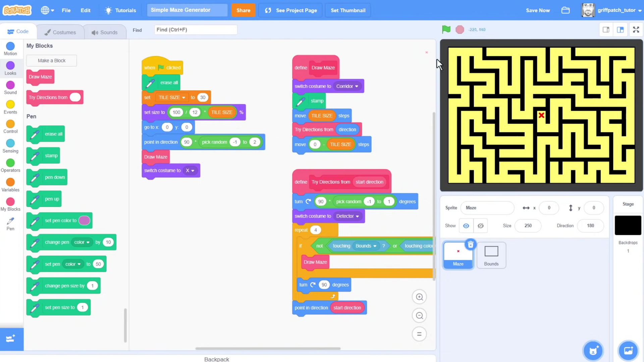644x362 pixels.
Task: Toggle sprite visibility eye icon
Action: click(x=466, y=226)
